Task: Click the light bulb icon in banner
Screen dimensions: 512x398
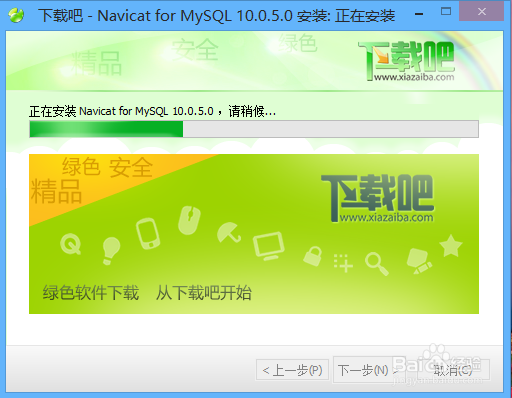Action: (x=111, y=251)
